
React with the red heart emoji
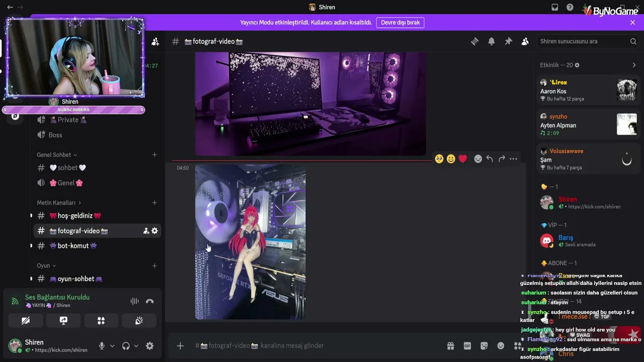pos(463,159)
